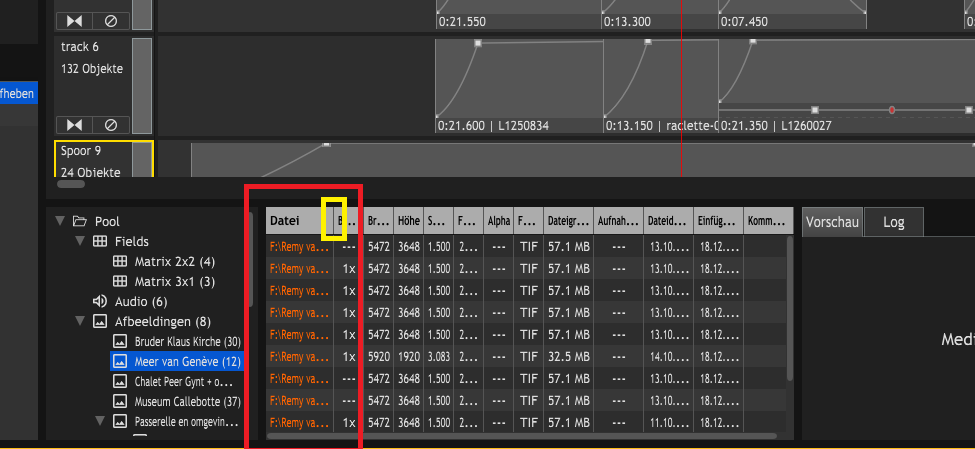Click the disable circle icon on track 6

point(111,124)
